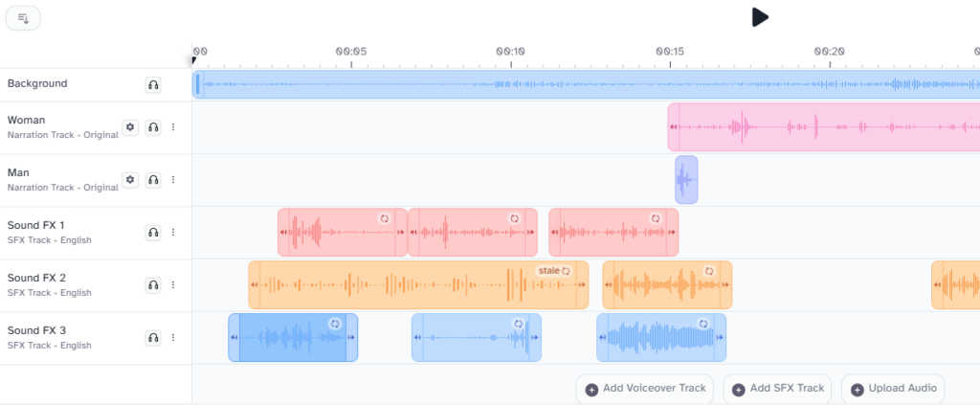Regenerate the stale Sound FX 2 clip
Viewport: 980px width, 405px height.
566,271
